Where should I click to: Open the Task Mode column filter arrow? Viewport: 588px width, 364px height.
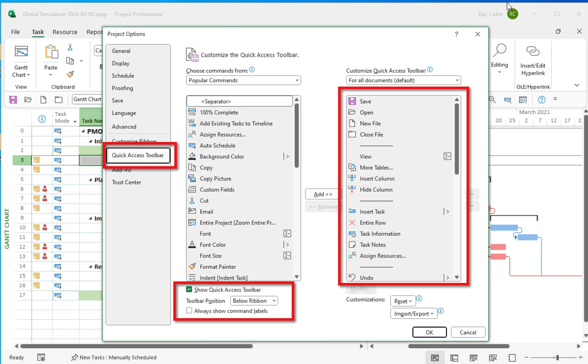tap(75, 121)
